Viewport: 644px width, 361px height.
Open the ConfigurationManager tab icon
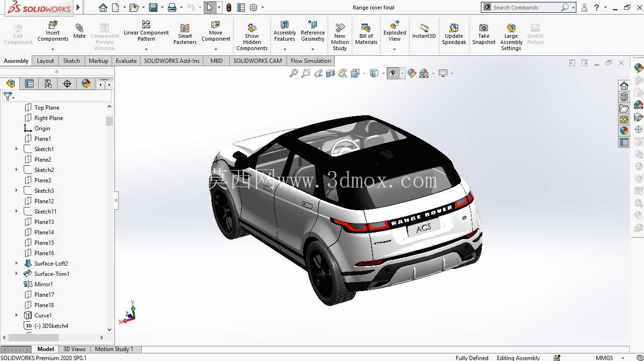tap(48, 84)
